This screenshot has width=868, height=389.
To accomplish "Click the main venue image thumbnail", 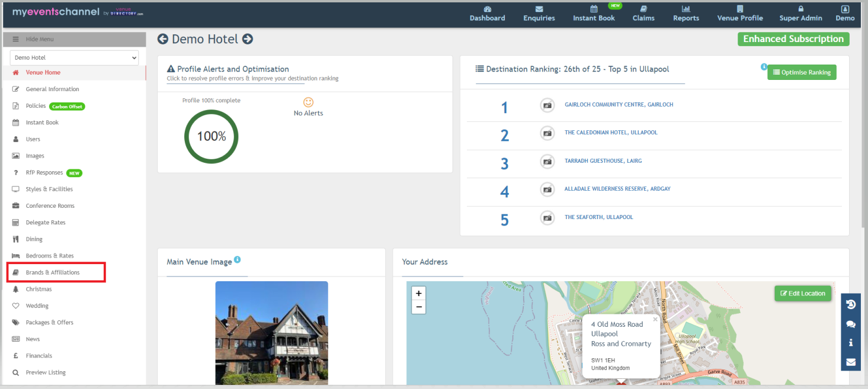I will 271,333.
